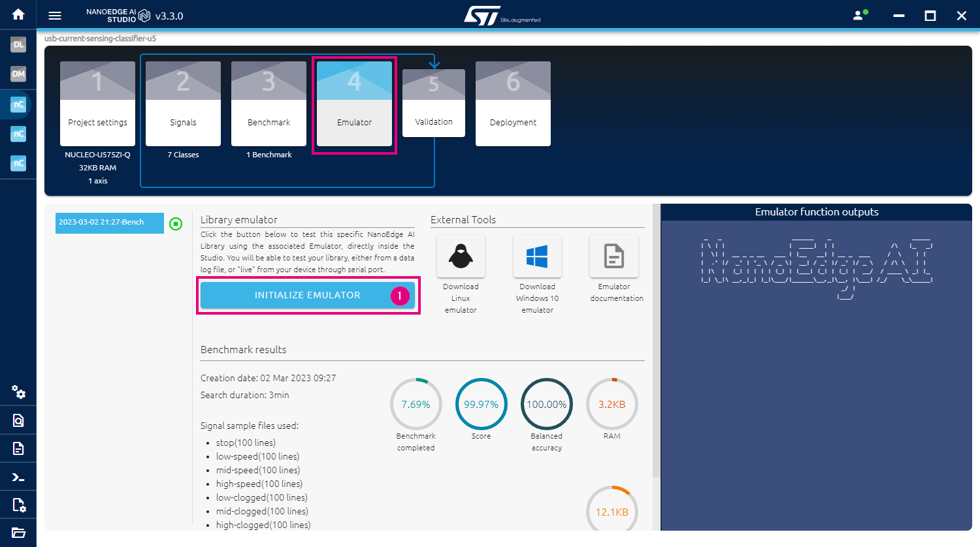Click the 100.00% Balanced accuracy gauge
980x547 pixels.
[547, 404]
